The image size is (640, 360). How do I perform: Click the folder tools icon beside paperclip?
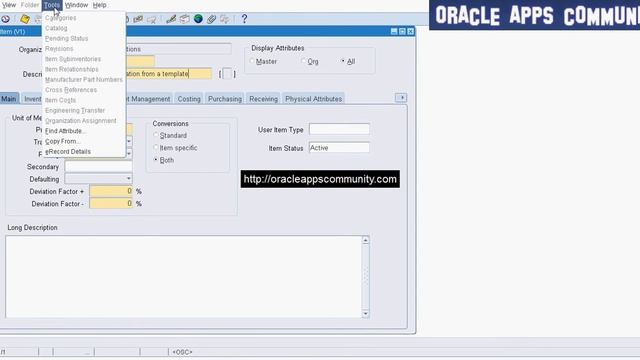(x=224, y=19)
